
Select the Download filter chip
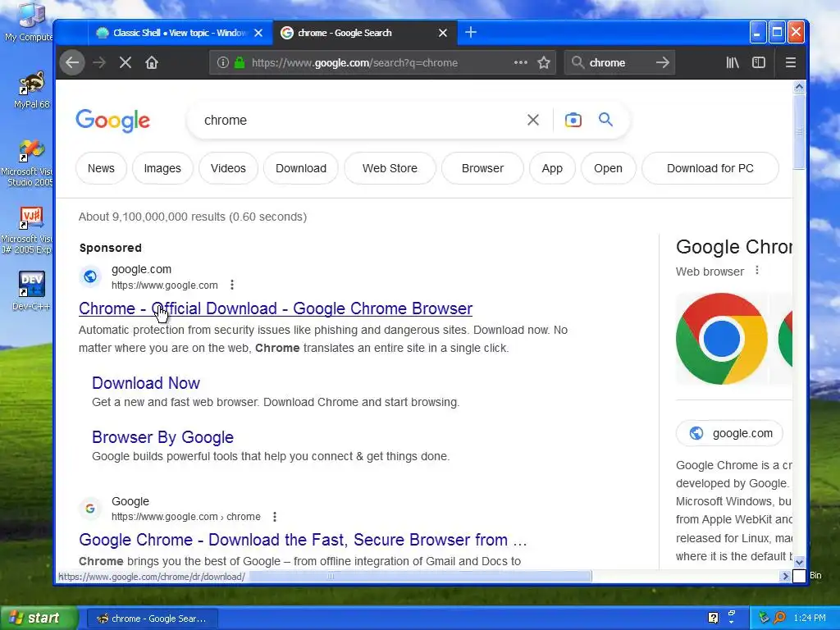point(301,168)
